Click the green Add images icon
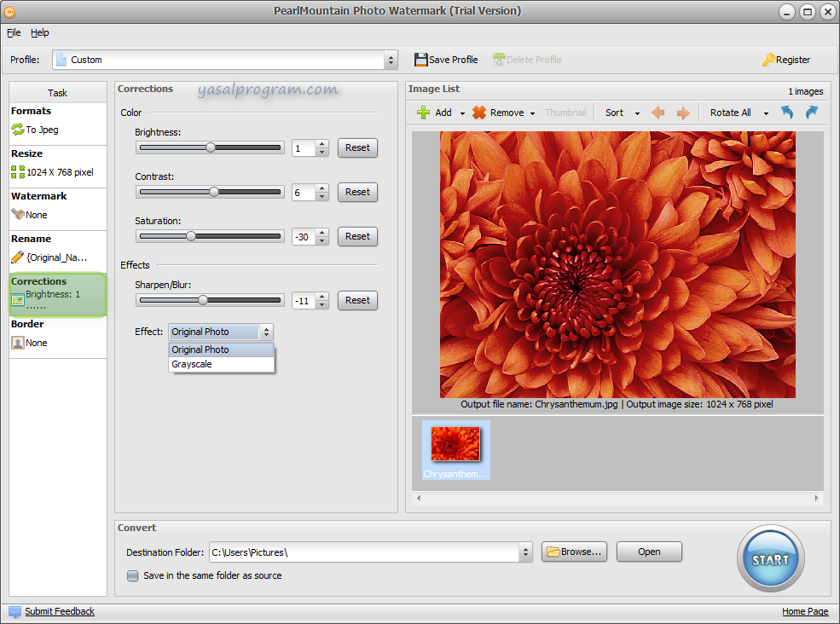This screenshot has height=624, width=840. (423, 113)
